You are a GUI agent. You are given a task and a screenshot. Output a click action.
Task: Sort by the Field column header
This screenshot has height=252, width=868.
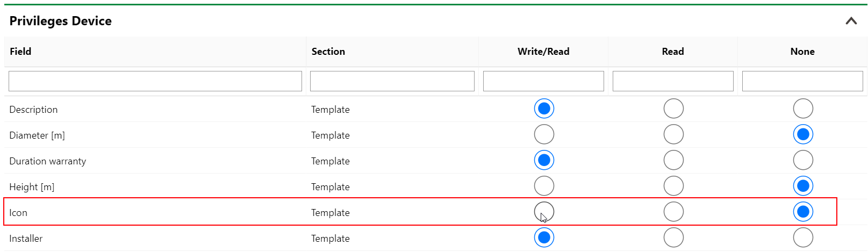coord(20,52)
